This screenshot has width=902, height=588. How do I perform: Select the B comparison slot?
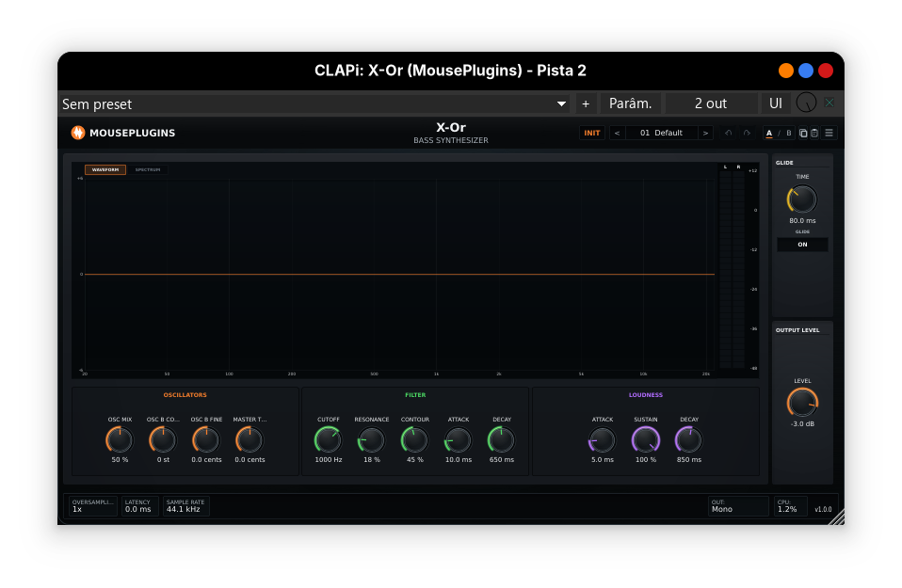[789, 133]
